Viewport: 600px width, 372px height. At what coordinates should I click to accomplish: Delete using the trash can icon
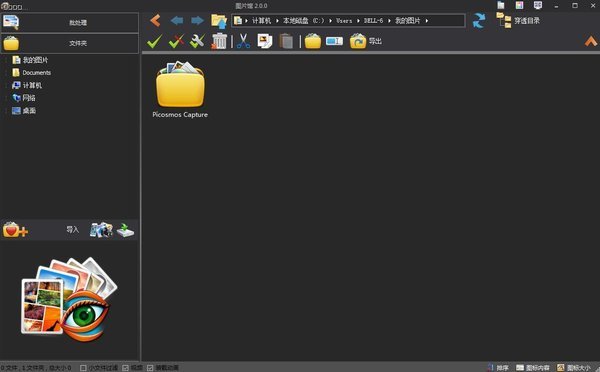pyautogui.click(x=219, y=41)
